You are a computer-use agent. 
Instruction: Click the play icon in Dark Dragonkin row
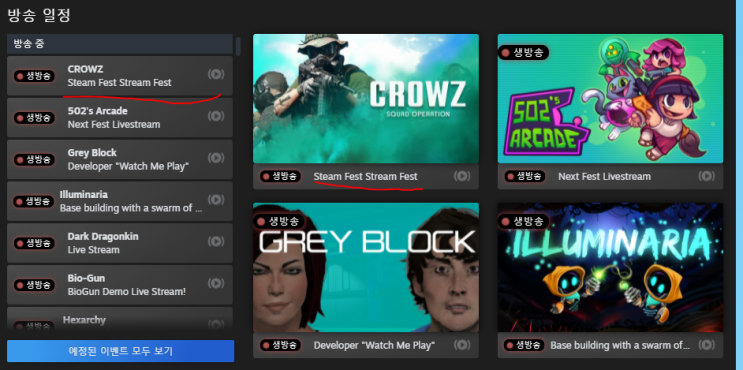[216, 241]
